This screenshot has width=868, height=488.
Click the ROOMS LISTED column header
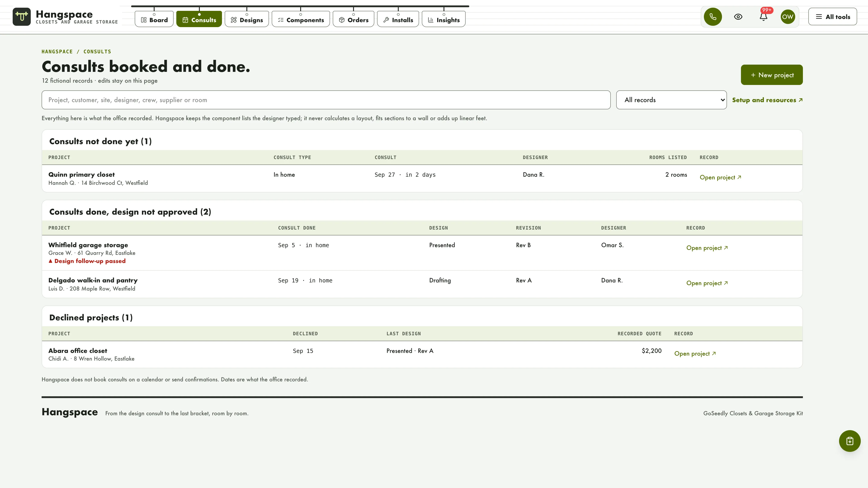pyautogui.click(x=668, y=157)
